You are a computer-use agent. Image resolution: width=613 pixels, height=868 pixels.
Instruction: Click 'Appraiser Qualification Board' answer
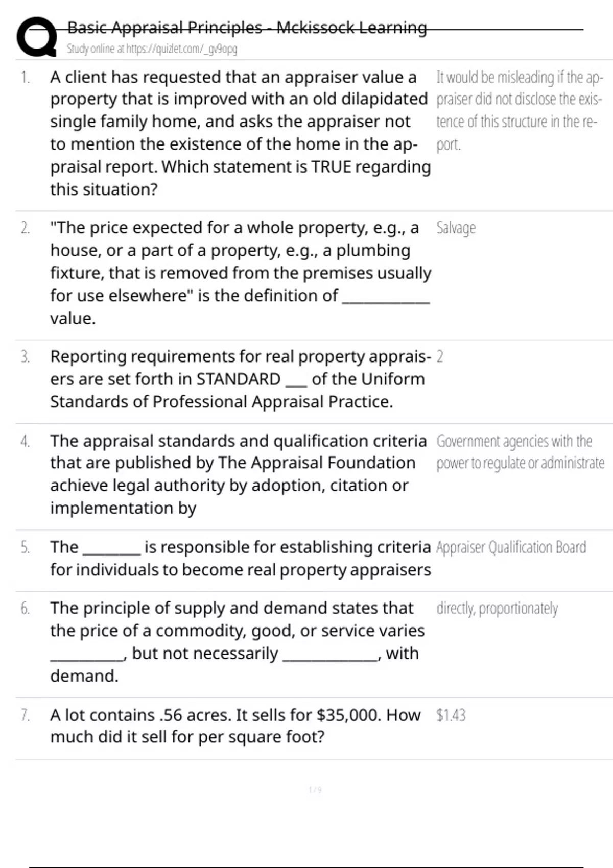(x=511, y=547)
